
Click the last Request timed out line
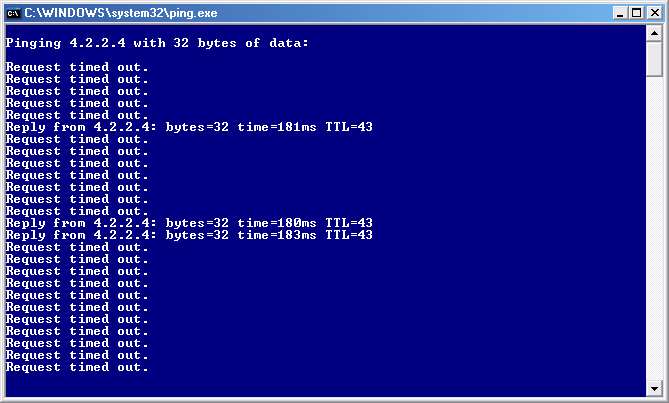(x=77, y=367)
